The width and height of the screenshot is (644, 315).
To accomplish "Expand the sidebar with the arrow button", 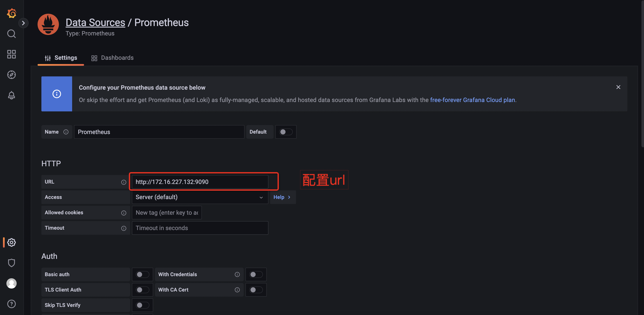I will pos(23,23).
